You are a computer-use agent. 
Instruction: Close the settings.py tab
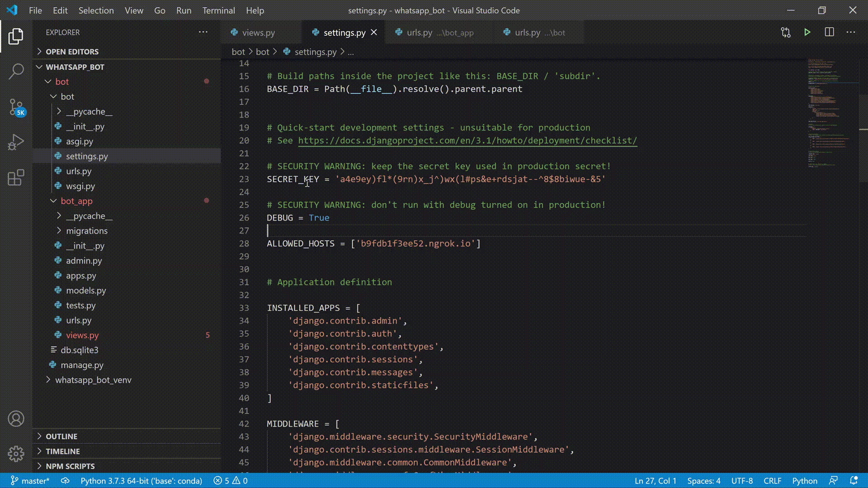(374, 32)
